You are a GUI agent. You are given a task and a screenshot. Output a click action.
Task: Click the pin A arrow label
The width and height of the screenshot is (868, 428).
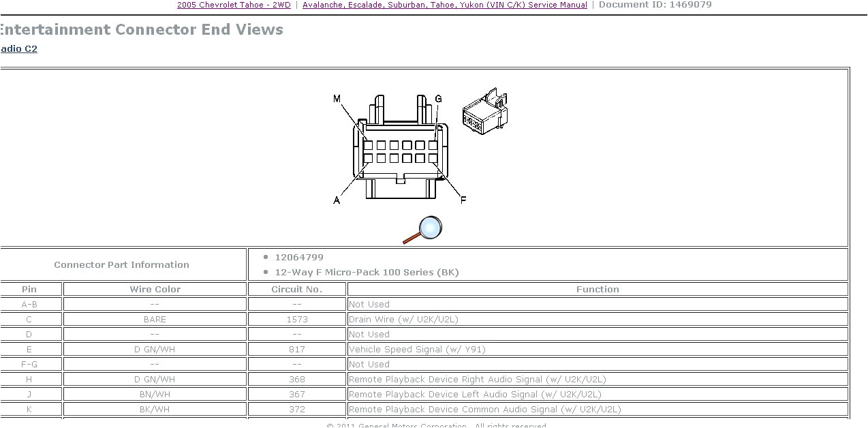point(335,200)
